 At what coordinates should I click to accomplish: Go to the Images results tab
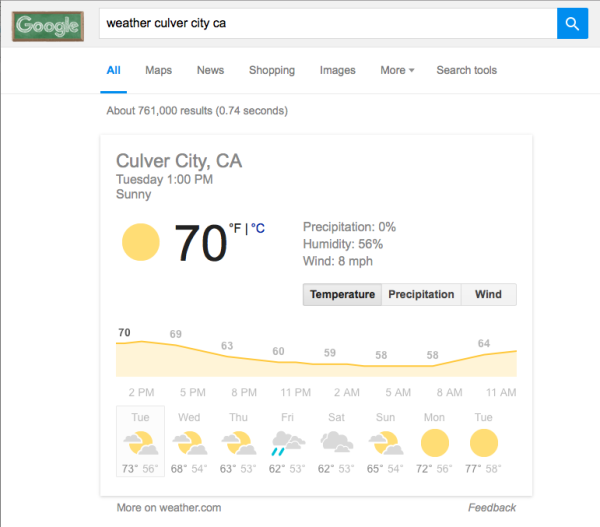point(338,70)
